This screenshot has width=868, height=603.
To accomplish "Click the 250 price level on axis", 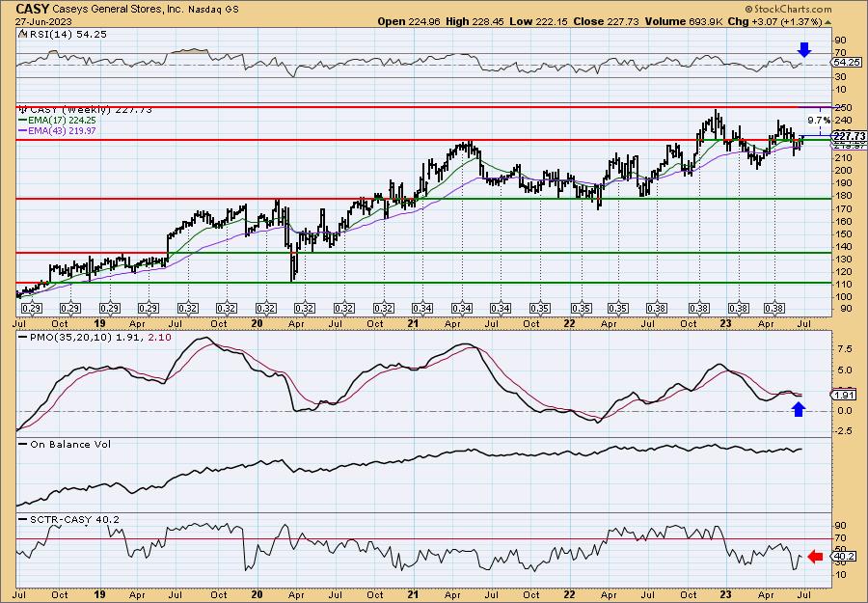I will coord(842,107).
